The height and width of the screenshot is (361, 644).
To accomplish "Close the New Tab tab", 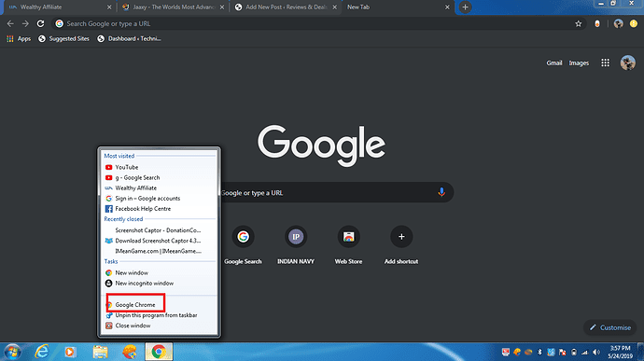I will pyautogui.click(x=447, y=7).
